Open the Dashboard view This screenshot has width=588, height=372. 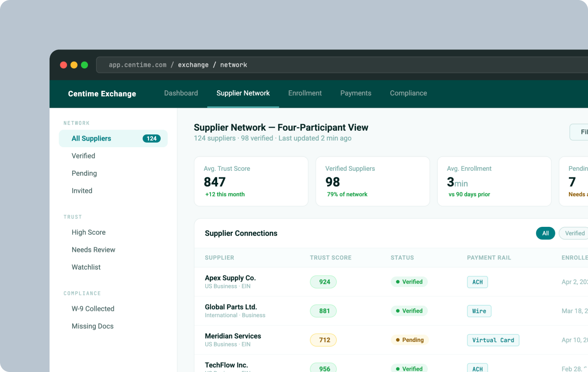click(x=181, y=93)
